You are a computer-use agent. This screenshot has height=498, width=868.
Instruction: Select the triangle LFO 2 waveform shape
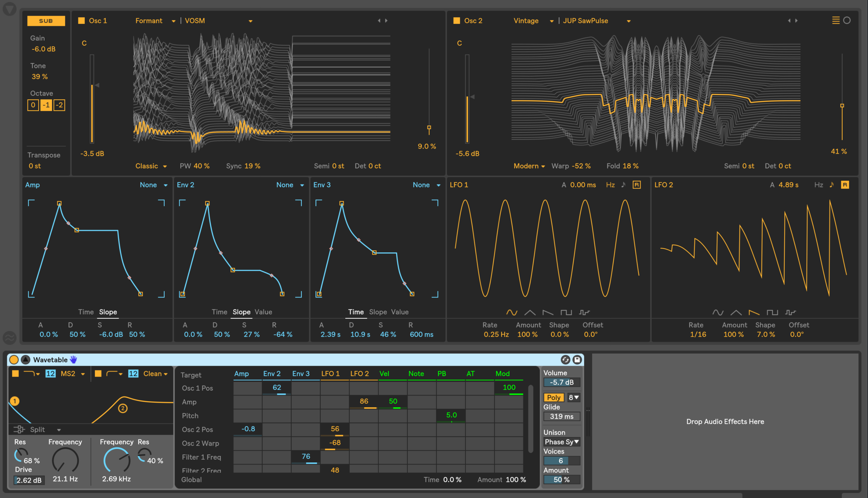[x=736, y=313]
